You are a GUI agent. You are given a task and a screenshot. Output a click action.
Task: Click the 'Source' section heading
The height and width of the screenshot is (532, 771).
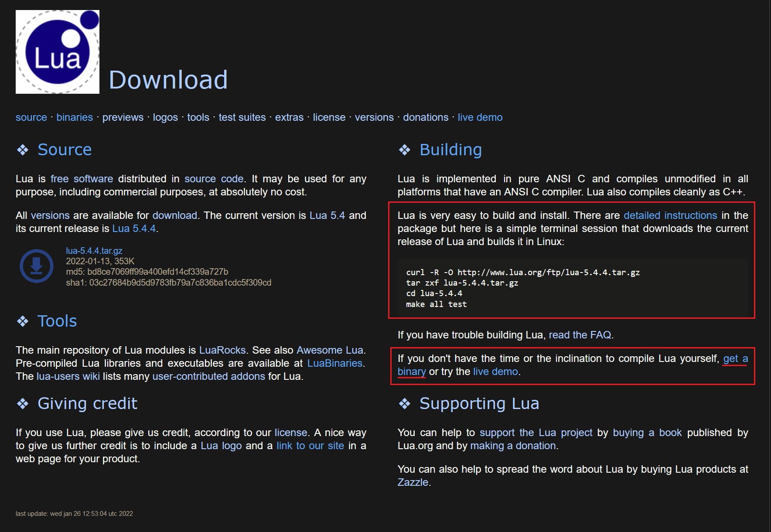click(65, 150)
